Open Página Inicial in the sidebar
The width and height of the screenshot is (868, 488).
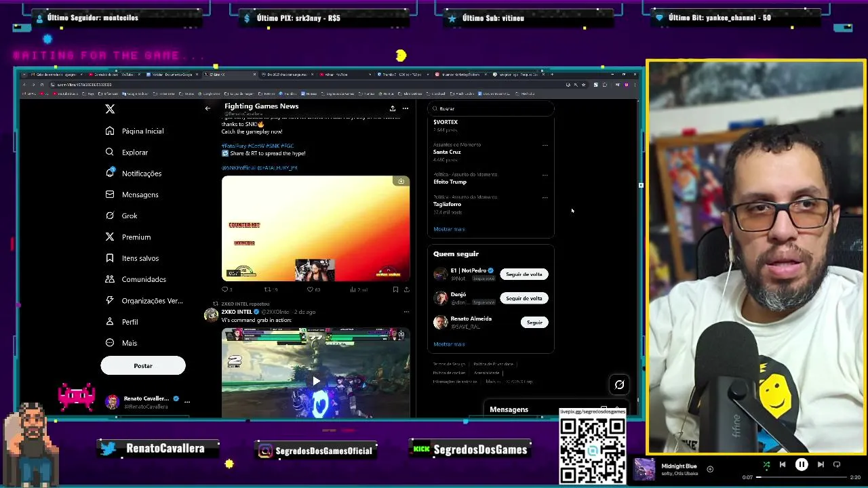(x=135, y=131)
